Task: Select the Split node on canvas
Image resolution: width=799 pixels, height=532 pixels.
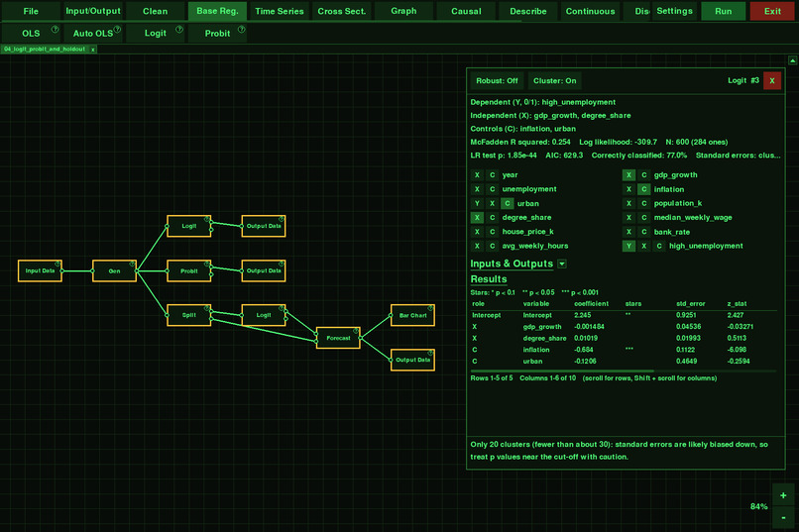Action: tap(188, 315)
